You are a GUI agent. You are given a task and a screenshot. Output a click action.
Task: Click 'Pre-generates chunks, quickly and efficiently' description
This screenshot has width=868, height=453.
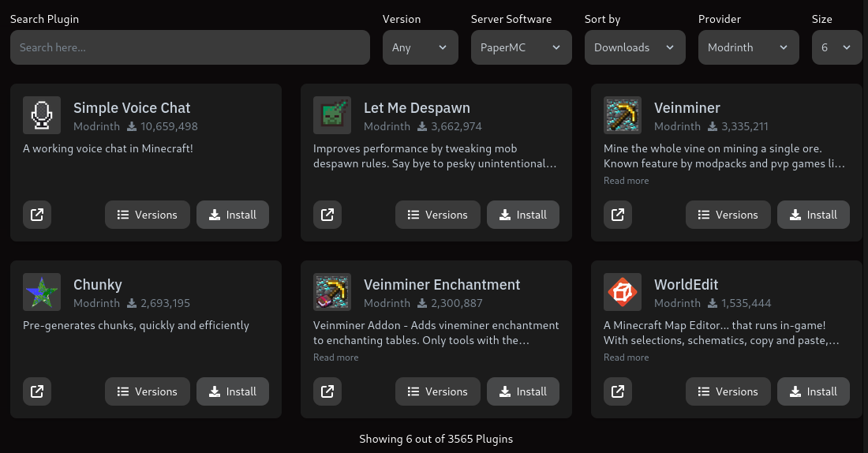tap(136, 326)
